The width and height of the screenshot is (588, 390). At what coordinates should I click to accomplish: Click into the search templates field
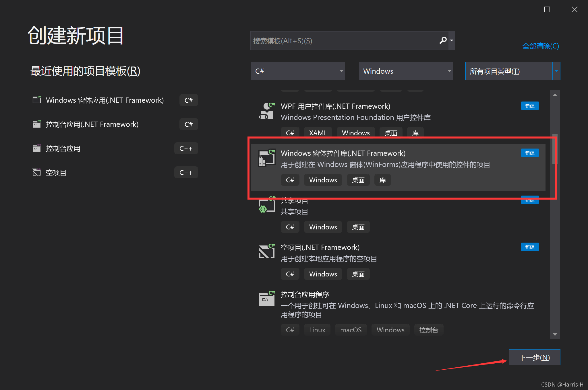click(x=342, y=41)
